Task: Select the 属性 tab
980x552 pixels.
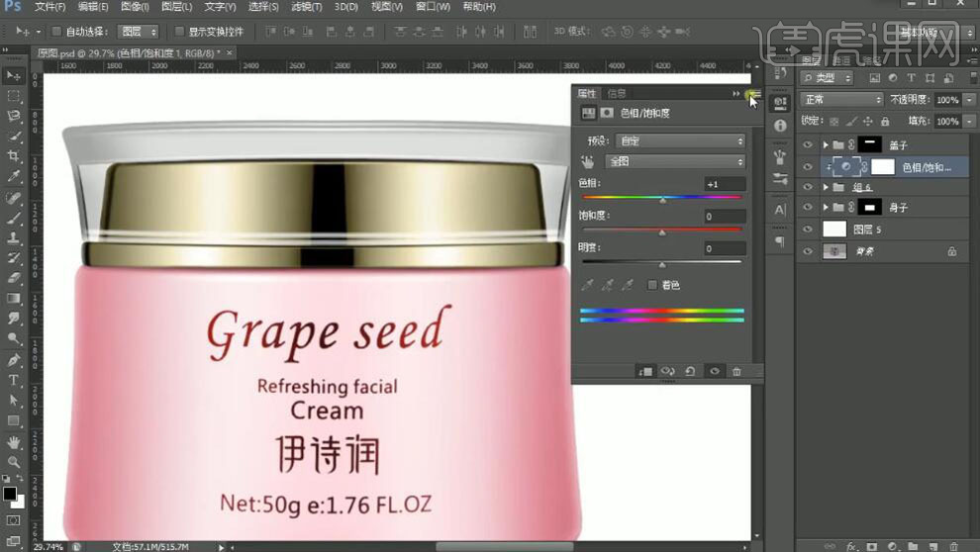Action: click(586, 93)
